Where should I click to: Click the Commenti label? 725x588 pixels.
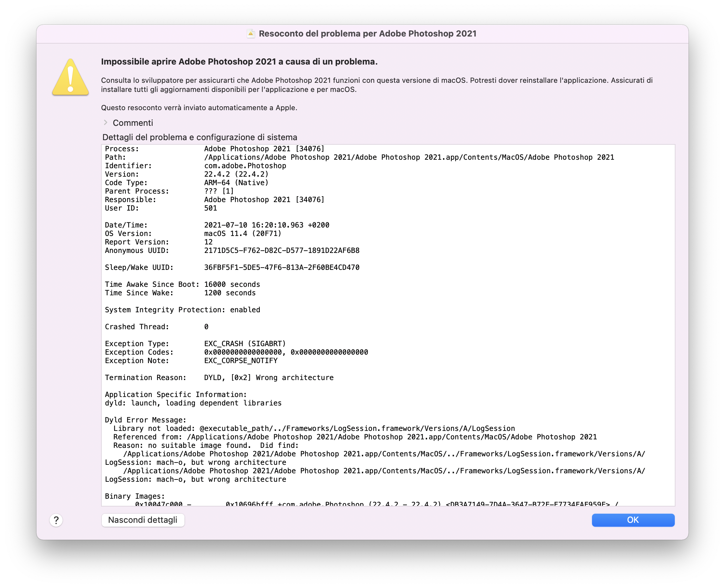click(133, 123)
